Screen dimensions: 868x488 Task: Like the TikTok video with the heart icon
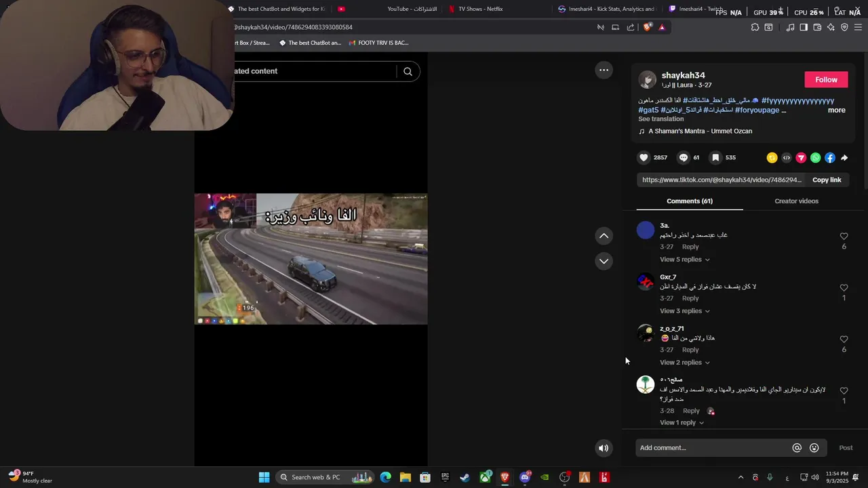[x=644, y=157]
